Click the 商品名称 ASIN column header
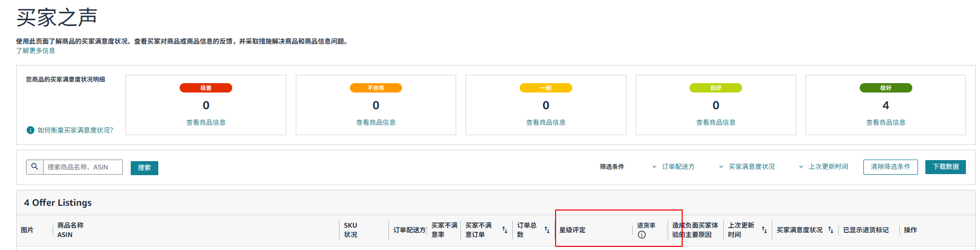Viewport: 980px width, 250px height. pyautogui.click(x=70, y=230)
